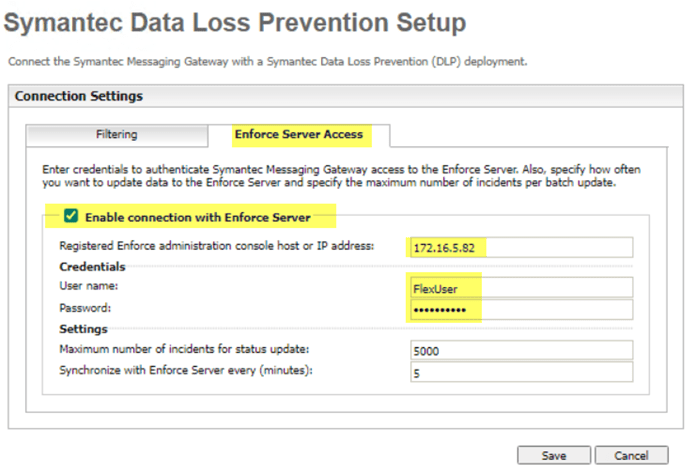Viewport: 695px width, 473px height.
Task: Click the "User name:" label
Action: click(x=89, y=288)
